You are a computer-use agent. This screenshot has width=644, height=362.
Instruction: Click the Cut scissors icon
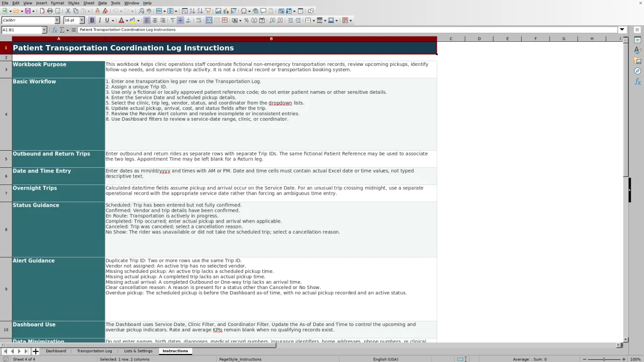pyautogui.click(x=68, y=11)
